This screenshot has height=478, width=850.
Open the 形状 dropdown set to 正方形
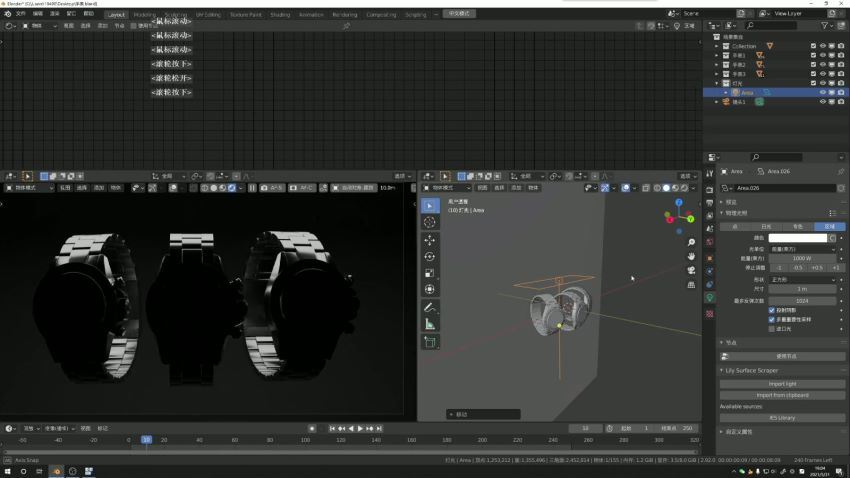[801, 279]
